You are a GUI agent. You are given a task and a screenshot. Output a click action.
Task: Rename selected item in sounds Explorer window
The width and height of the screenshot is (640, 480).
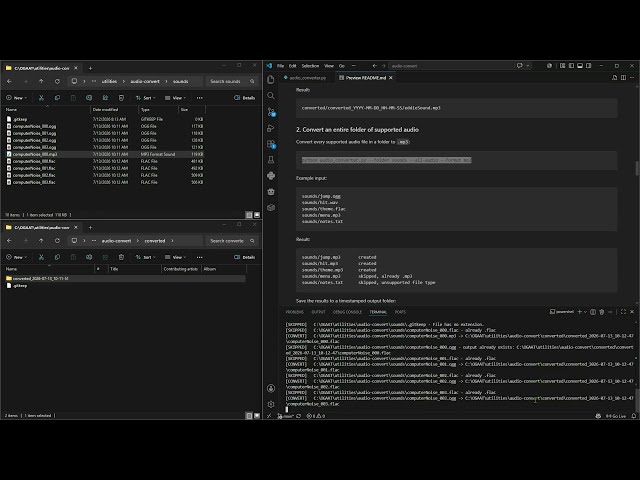point(89,98)
